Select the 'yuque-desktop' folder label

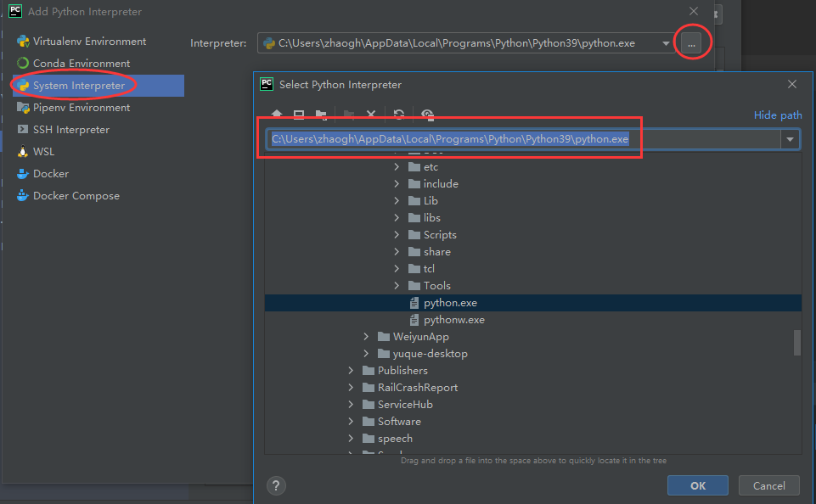(x=430, y=354)
